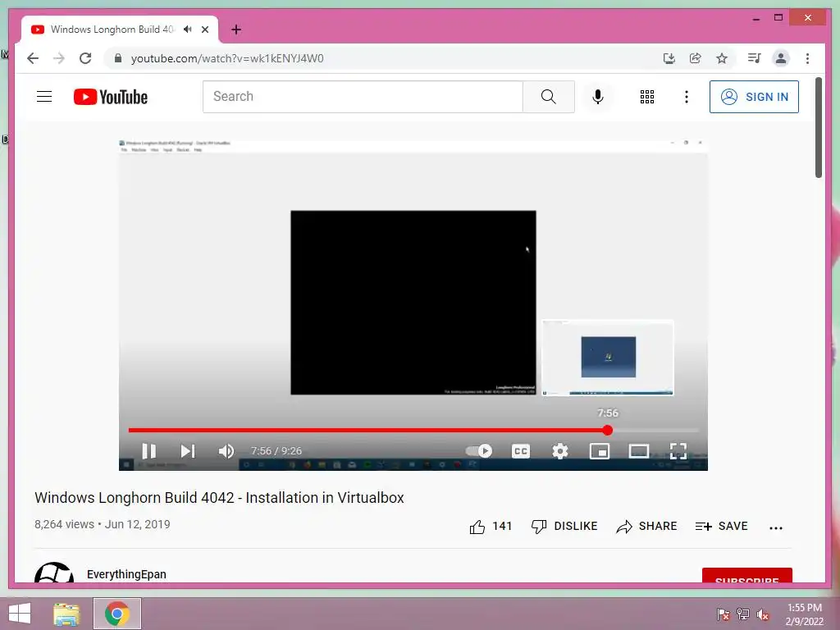Open the player settings gear
840x630 pixels.
coord(559,451)
